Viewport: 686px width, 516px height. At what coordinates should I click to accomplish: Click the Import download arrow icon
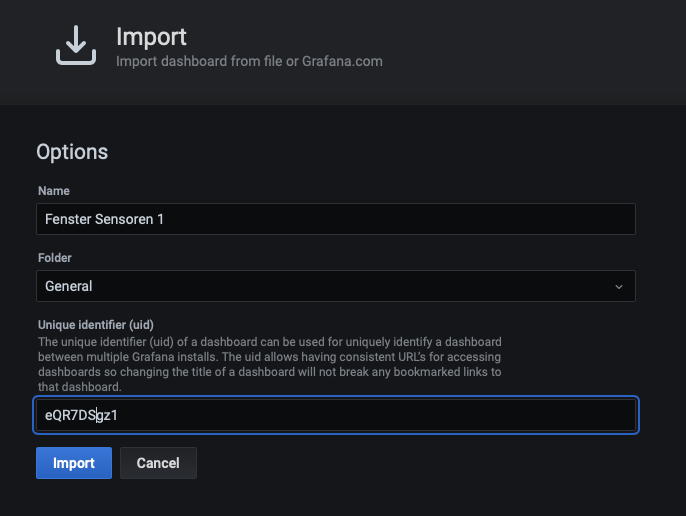coord(76,45)
